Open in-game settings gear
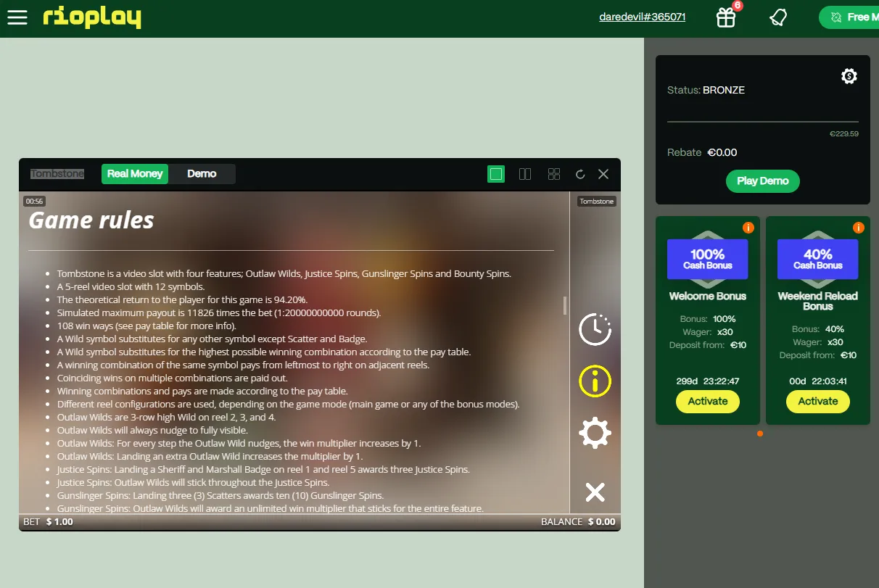The height and width of the screenshot is (588, 879). click(595, 434)
